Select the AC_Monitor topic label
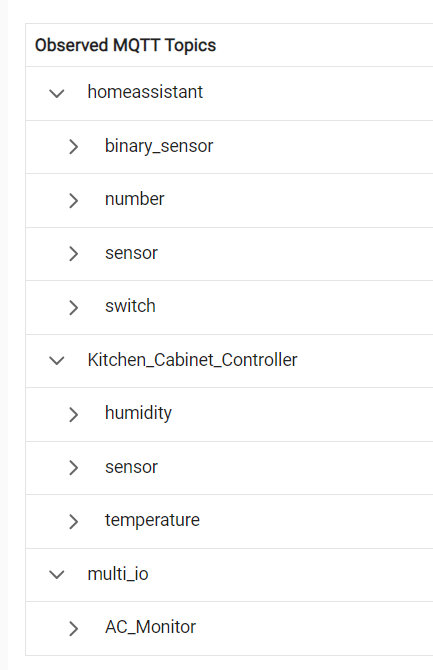The height and width of the screenshot is (670, 433). click(x=150, y=627)
